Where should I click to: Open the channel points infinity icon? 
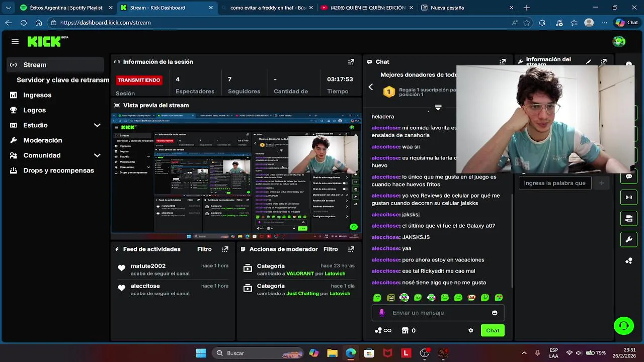coord(383,330)
